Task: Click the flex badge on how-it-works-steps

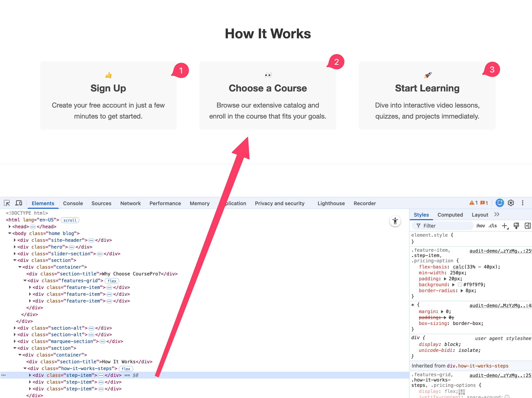Action: coord(126,369)
